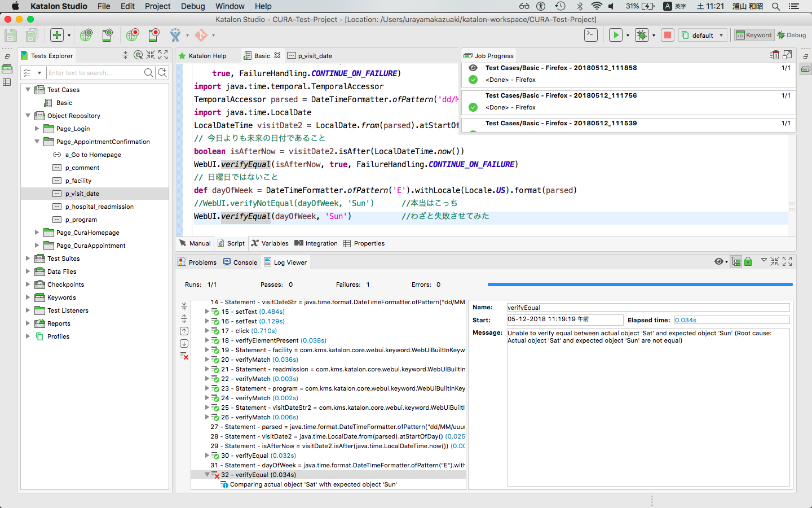Toggle the Keyword perspective button
The image size is (812, 508).
tap(754, 35)
